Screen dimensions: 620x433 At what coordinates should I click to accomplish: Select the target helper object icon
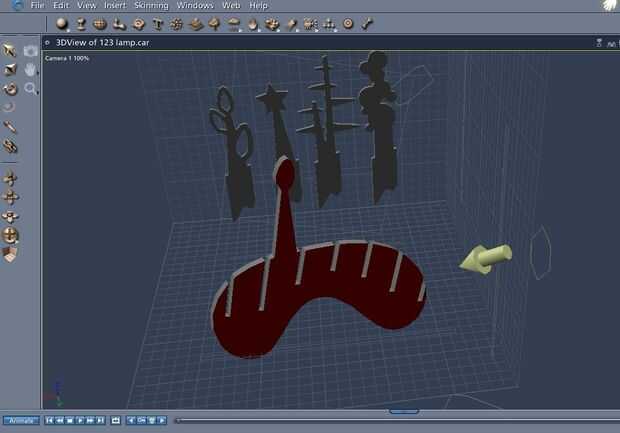(x=348, y=24)
